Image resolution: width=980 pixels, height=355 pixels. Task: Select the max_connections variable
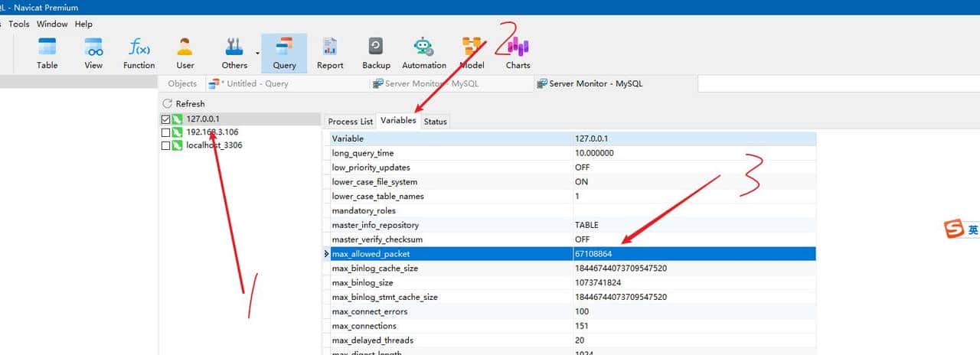(x=451, y=326)
